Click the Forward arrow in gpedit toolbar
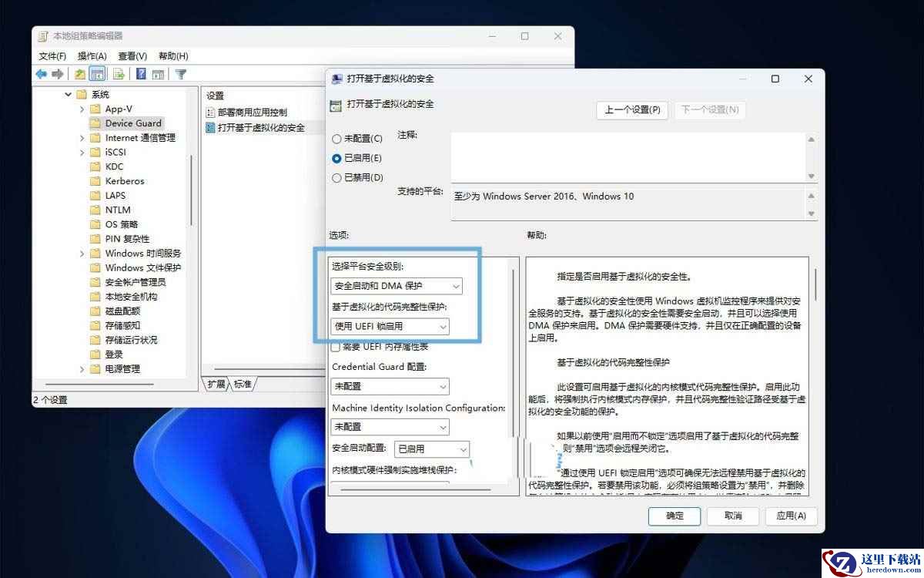 coord(58,74)
